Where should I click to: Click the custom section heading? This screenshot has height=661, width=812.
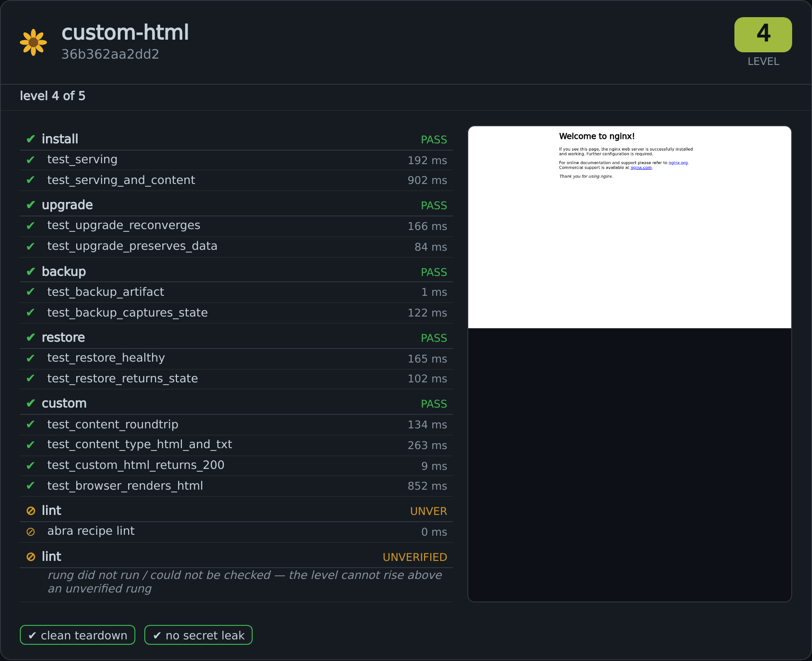pos(64,403)
